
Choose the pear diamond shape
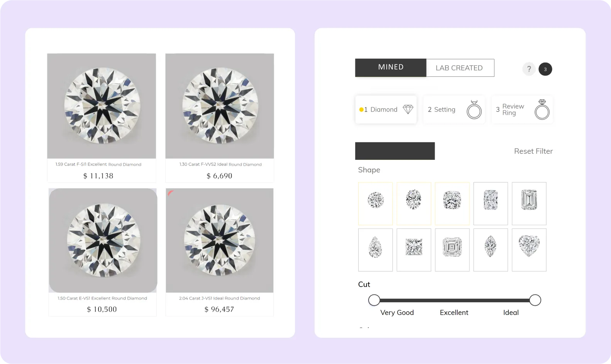click(x=375, y=250)
